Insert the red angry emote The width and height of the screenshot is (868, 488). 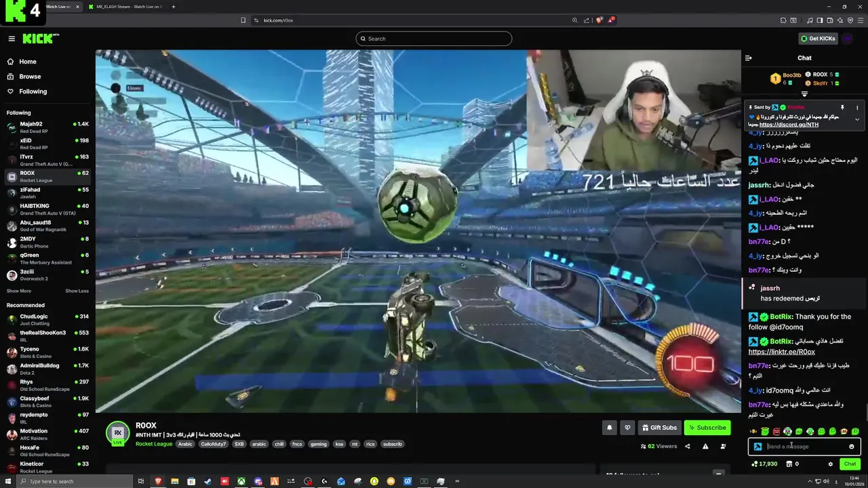pos(776,432)
